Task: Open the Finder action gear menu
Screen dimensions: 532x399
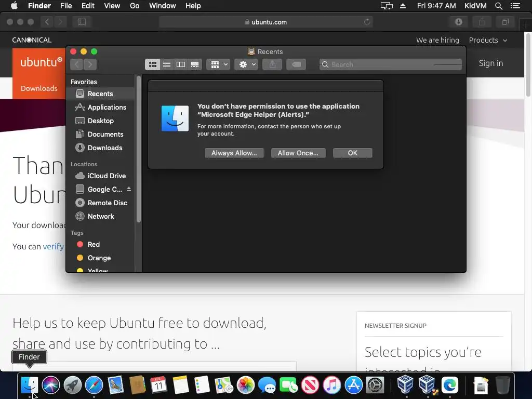Action: 246,64
